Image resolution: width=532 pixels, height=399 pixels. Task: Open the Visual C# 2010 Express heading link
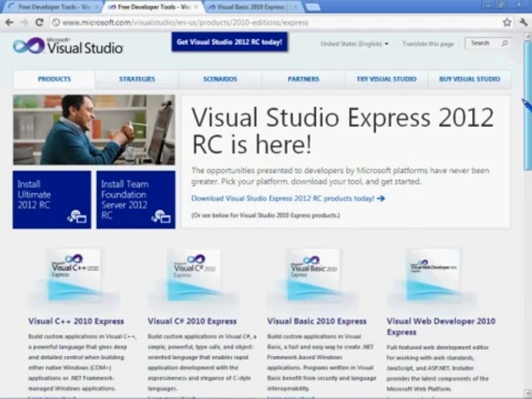[x=192, y=321]
